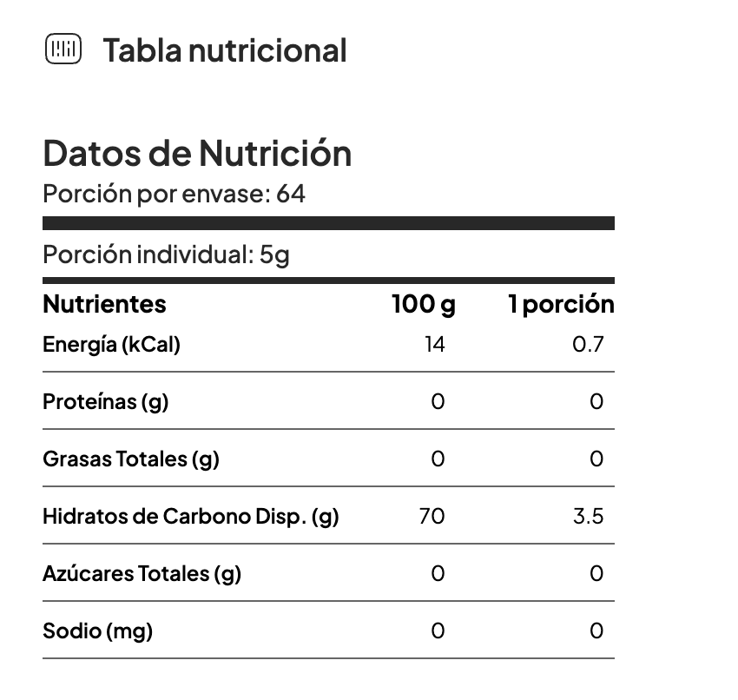Click the Sodio 100 g value of 0
The image size is (738, 700).
click(x=438, y=631)
